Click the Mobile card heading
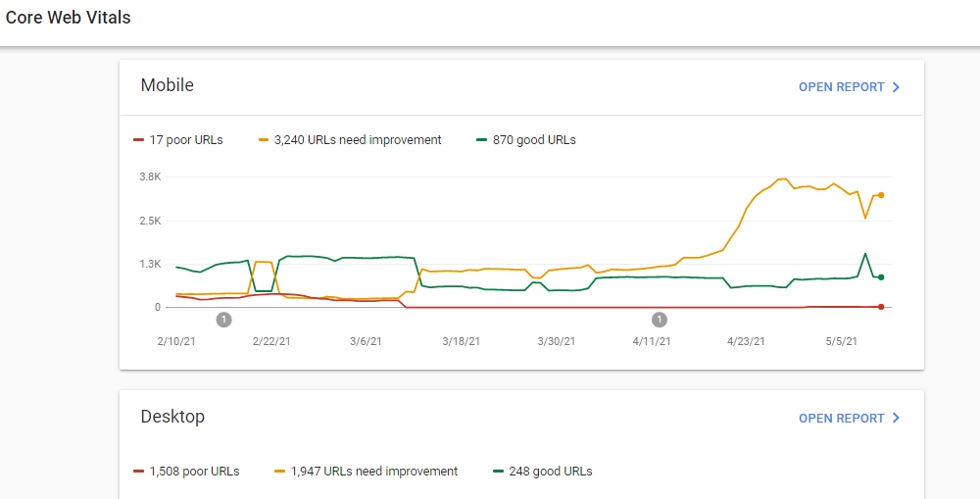 tap(168, 85)
